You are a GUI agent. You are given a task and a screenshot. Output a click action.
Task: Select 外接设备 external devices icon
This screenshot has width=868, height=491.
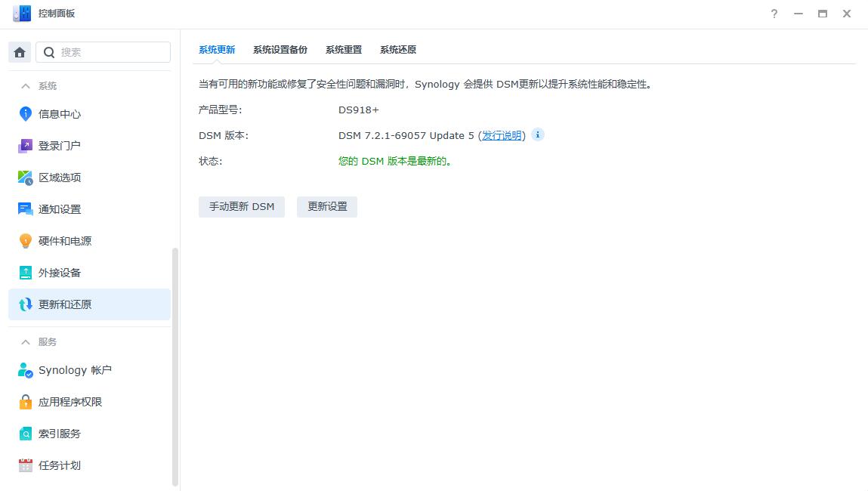[x=26, y=273]
